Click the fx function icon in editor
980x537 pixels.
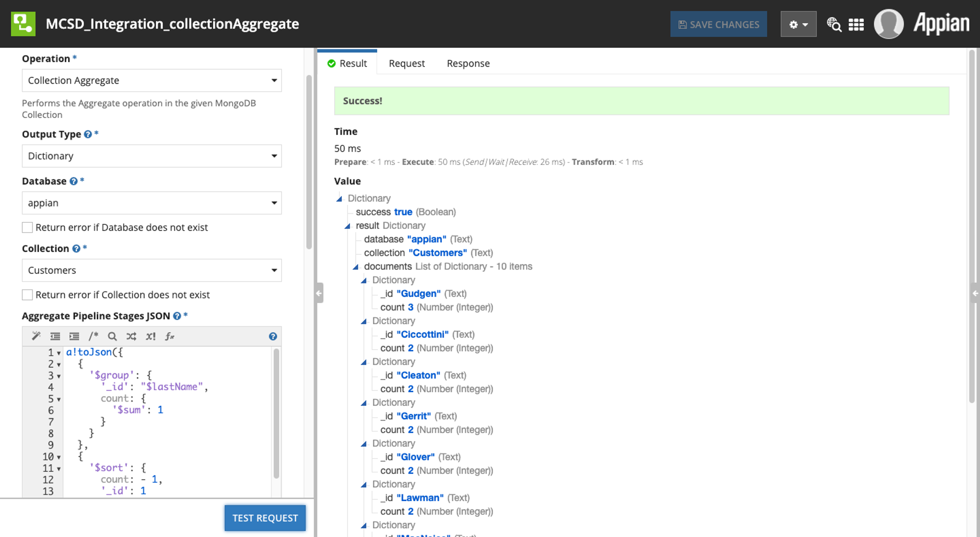tap(170, 336)
